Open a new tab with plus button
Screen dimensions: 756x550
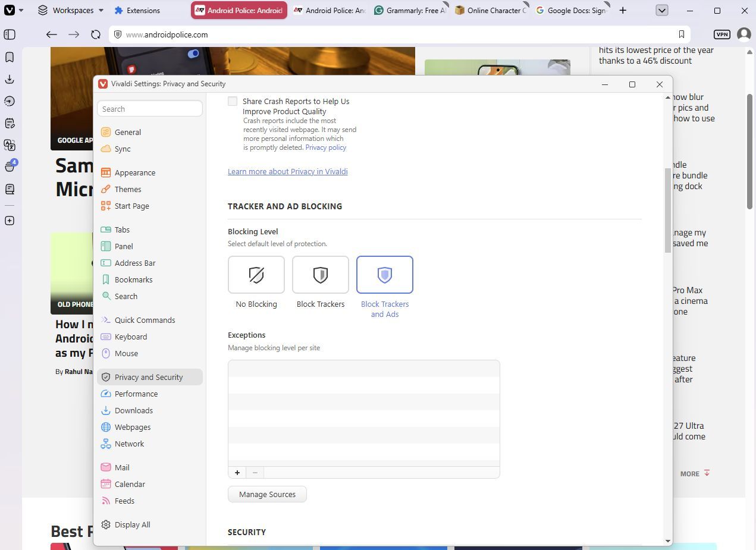[623, 10]
